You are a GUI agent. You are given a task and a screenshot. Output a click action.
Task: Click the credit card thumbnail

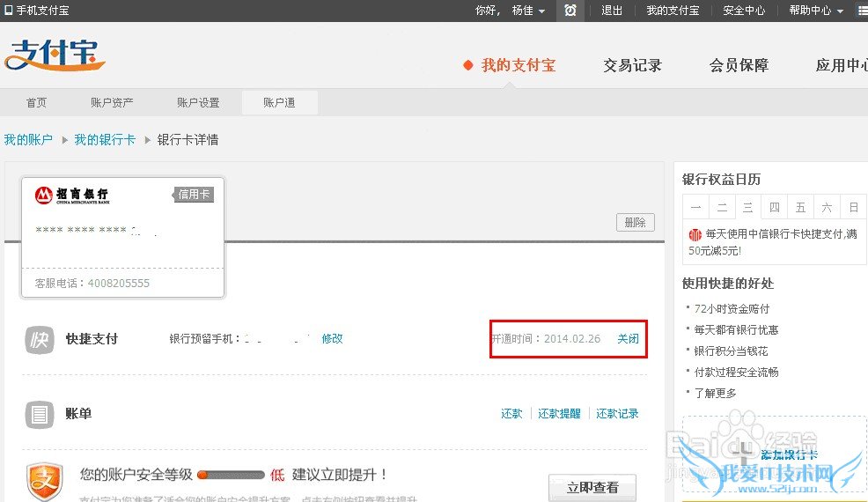[122, 238]
